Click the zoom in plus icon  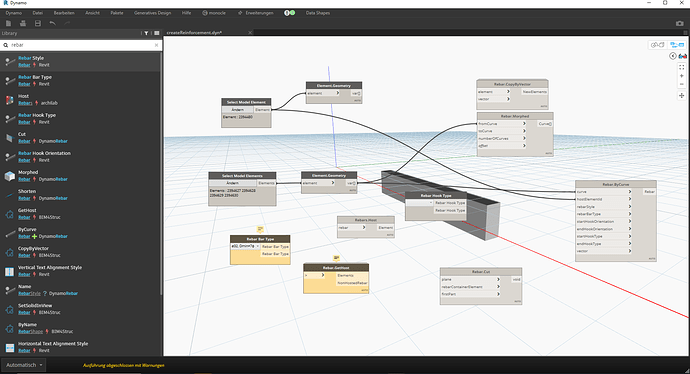[x=682, y=76]
